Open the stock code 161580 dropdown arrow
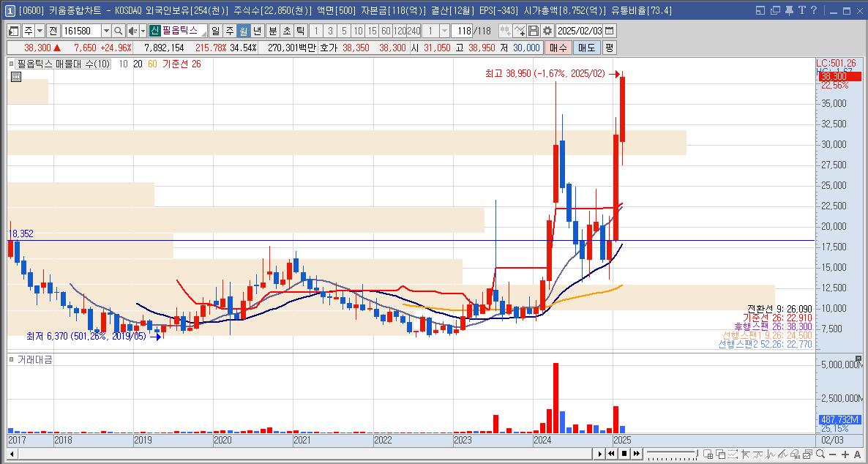 click(x=105, y=31)
